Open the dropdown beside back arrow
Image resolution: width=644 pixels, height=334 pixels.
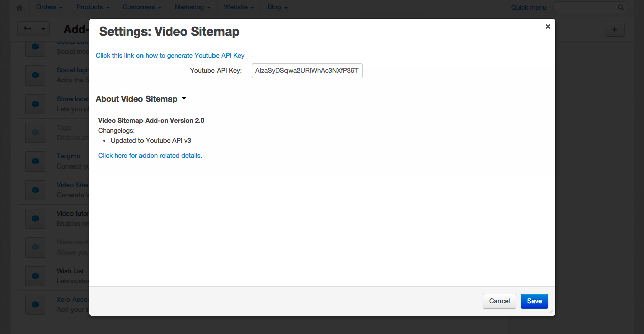(x=43, y=29)
